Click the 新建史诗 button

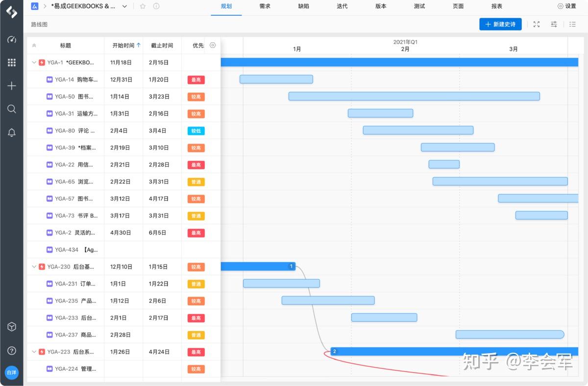(500, 24)
